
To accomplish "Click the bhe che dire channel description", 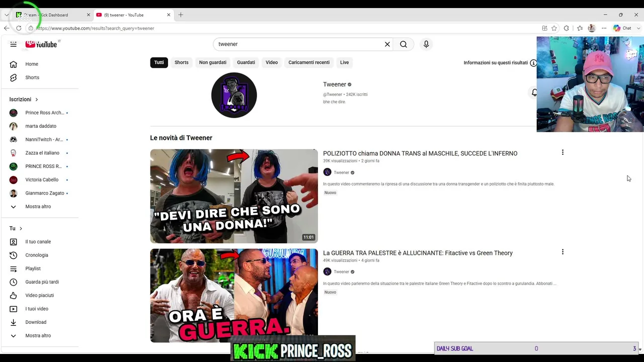I will pos(335,102).
